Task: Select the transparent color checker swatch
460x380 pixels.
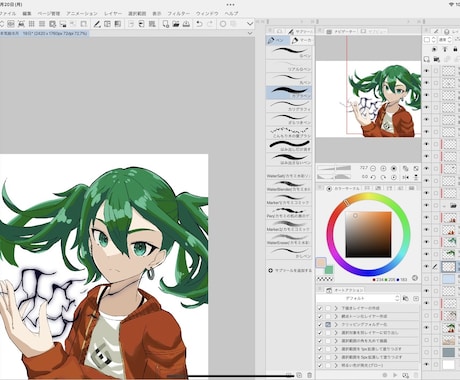Action: pos(325,279)
